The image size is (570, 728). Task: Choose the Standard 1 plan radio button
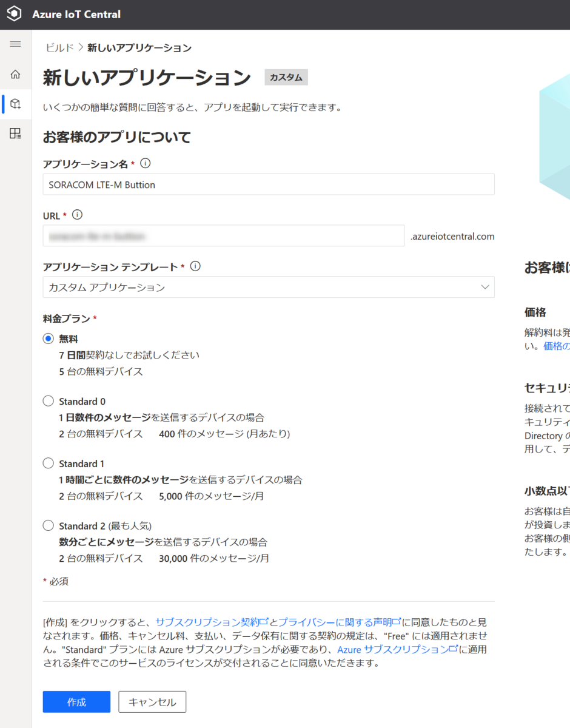pyautogui.click(x=49, y=463)
